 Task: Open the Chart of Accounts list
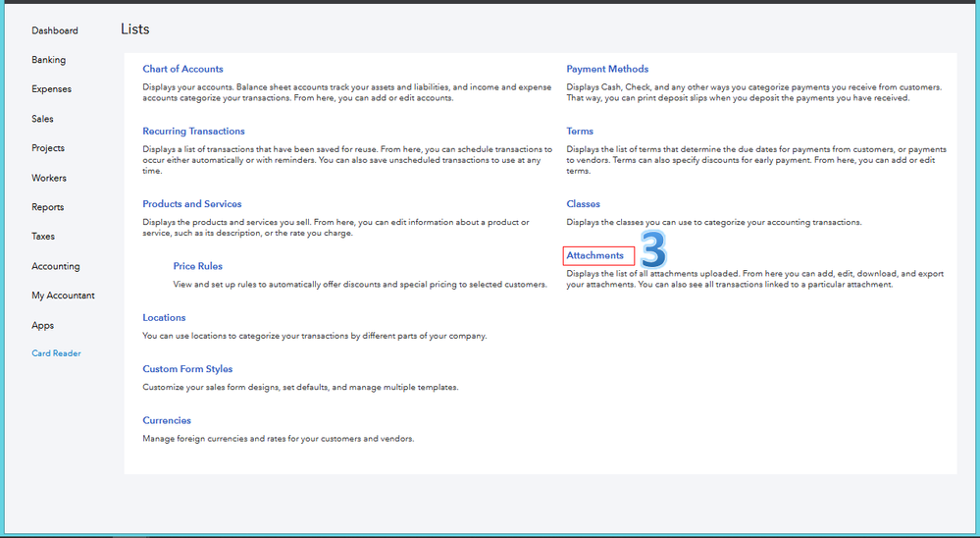coord(182,69)
